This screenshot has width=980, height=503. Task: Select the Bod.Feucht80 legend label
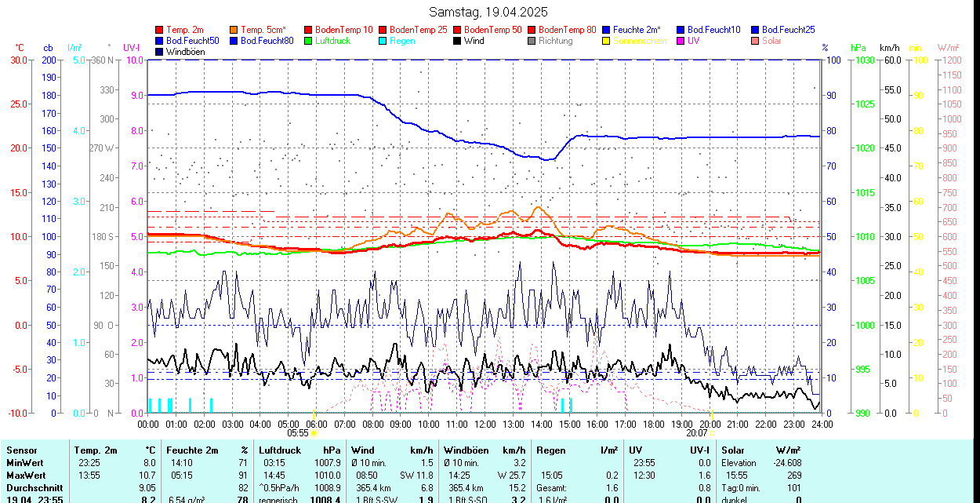pos(267,41)
